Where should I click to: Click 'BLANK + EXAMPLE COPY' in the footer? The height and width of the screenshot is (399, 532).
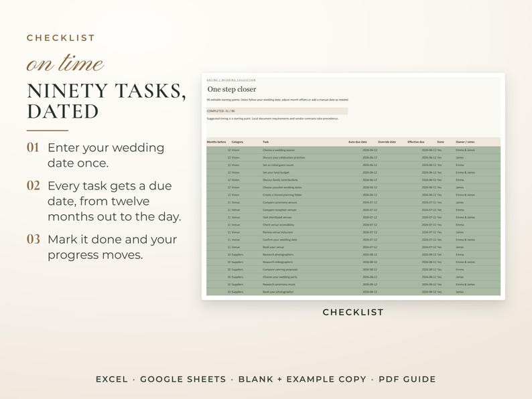click(302, 379)
